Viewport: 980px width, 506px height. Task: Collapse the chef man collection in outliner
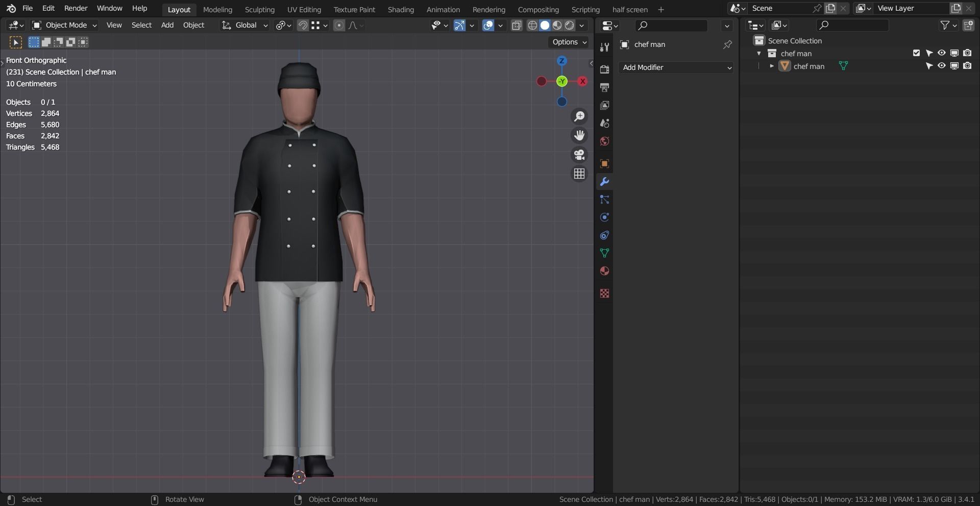tap(759, 53)
